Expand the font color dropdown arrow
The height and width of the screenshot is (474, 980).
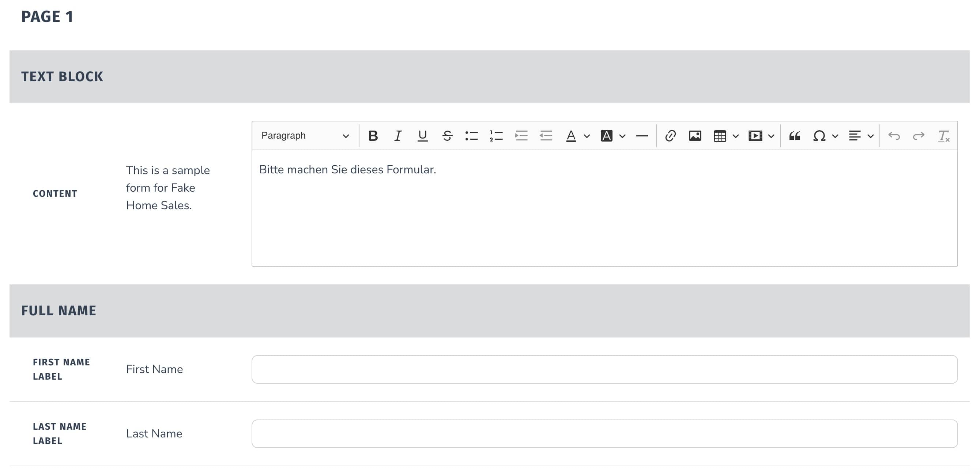point(587,136)
